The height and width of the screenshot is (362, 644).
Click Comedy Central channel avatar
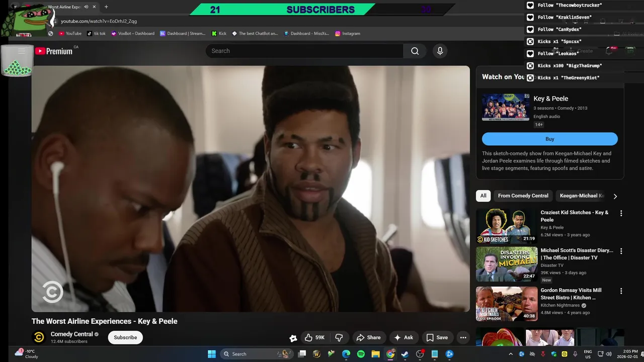pyautogui.click(x=39, y=337)
